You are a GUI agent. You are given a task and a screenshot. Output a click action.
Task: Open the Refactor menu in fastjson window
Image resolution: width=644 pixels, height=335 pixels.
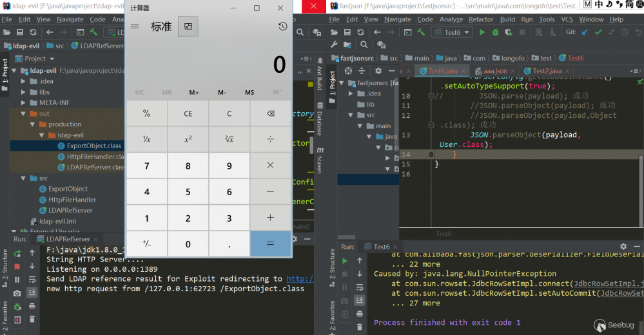coord(481,19)
